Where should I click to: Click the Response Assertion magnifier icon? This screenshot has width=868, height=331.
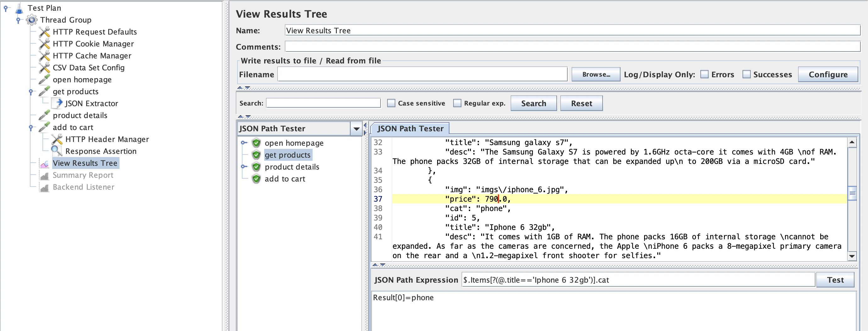tap(57, 151)
